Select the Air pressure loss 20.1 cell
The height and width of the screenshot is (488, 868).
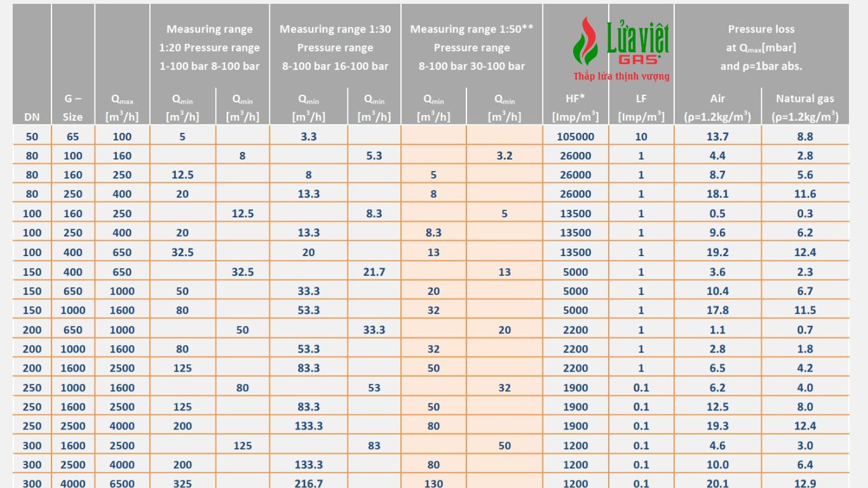[x=717, y=483]
